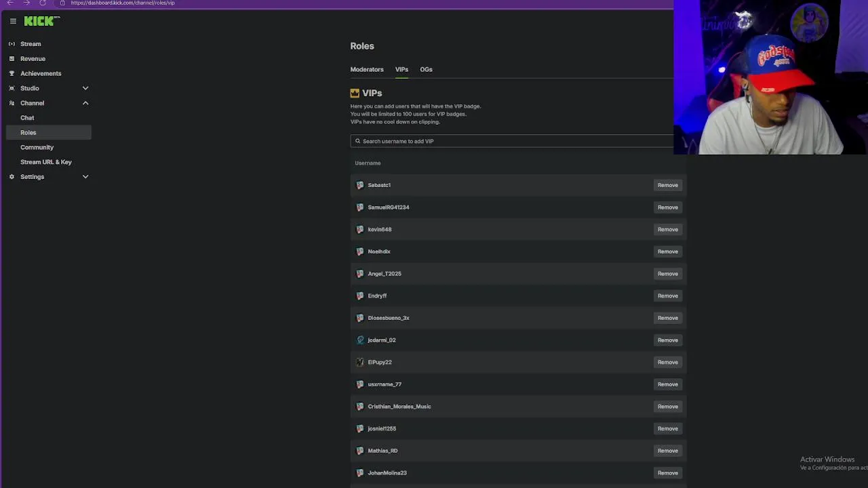Click SamuelRG41234's avatar icon

click(x=360, y=207)
